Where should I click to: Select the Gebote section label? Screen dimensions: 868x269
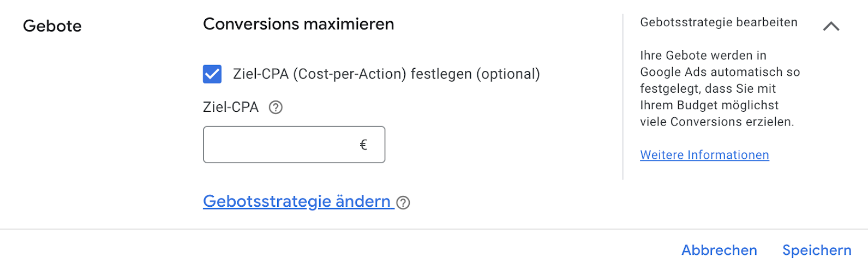52,26
